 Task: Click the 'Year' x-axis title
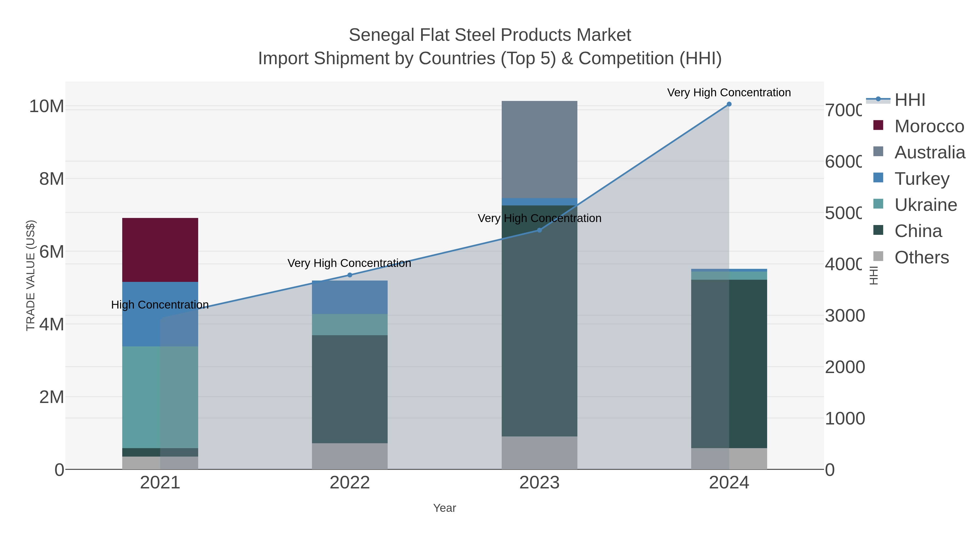pyautogui.click(x=444, y=508)
